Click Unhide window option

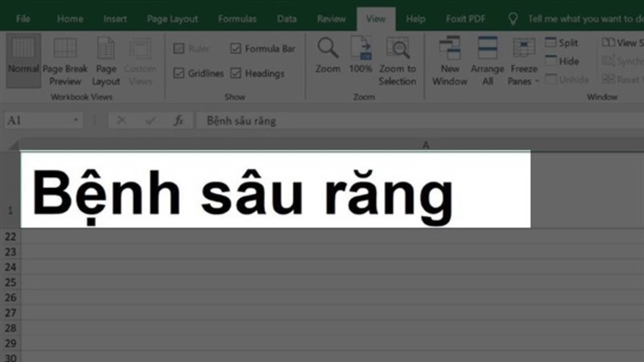(568, 79)
